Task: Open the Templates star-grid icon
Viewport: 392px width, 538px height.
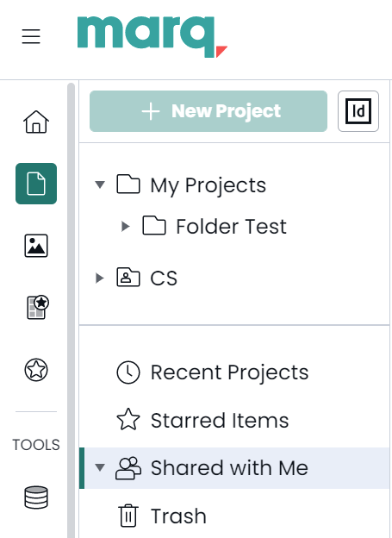Action: (37, 307)
